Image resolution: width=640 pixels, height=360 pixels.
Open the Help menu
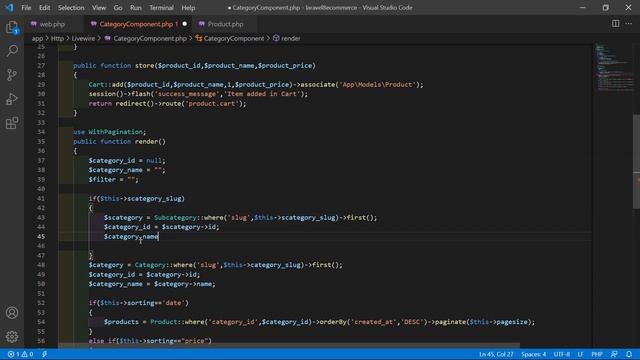[188, 8]
